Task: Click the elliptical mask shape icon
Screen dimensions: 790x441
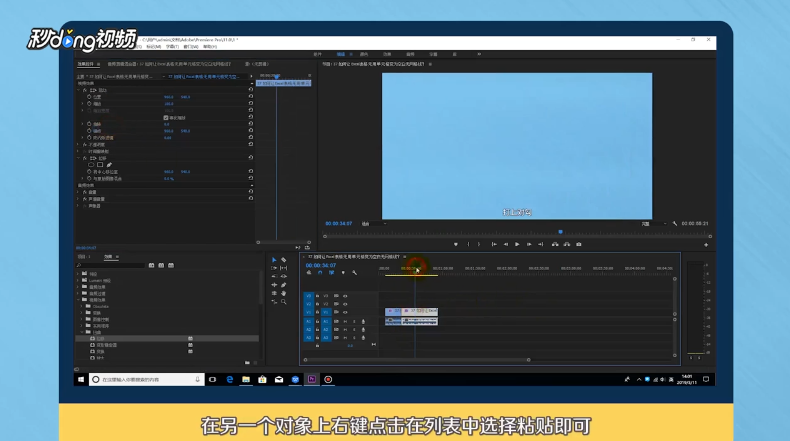Action: tap(91, 165)
